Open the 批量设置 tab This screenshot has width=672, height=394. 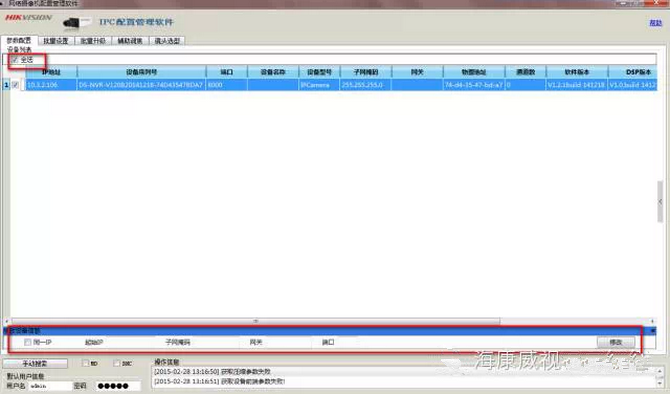tap(56, 41)
